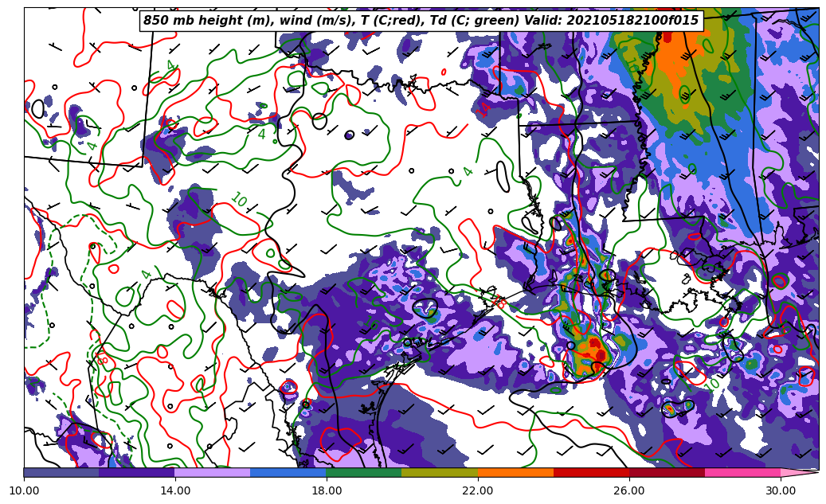Select the pink 28–30 colorbar segment
The width and height of the screenshot is (826, 504).
click(742, 472)
